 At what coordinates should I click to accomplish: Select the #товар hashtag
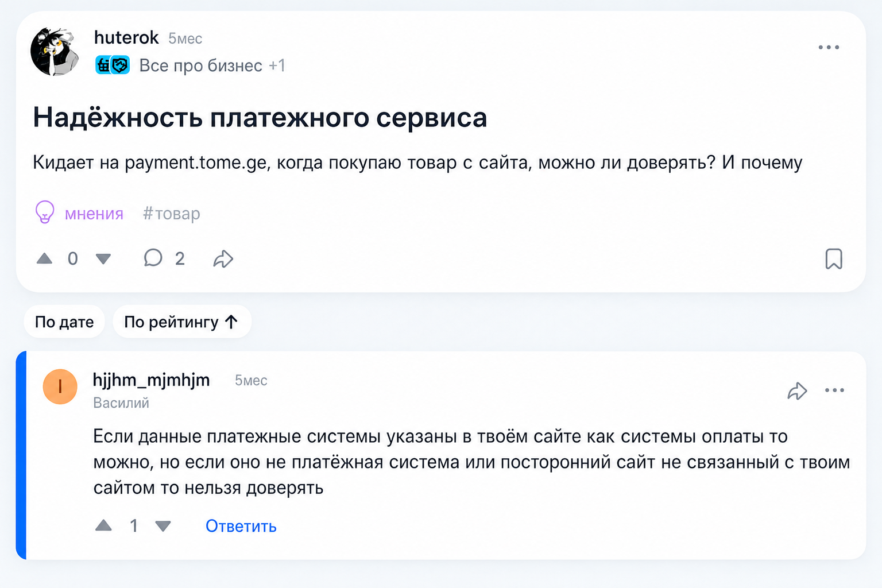coord(172,214)
